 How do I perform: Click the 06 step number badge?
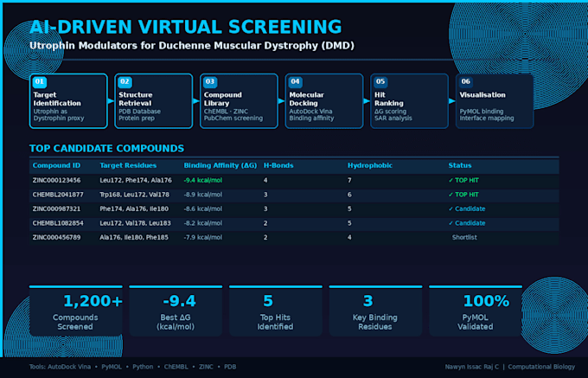pyautogui.click(x=466, y=82)
